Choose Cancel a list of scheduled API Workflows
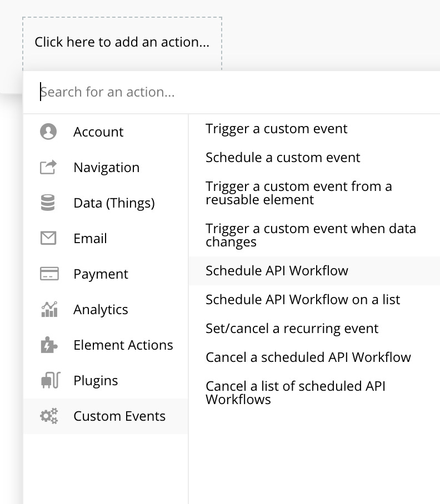 point(314,393)
